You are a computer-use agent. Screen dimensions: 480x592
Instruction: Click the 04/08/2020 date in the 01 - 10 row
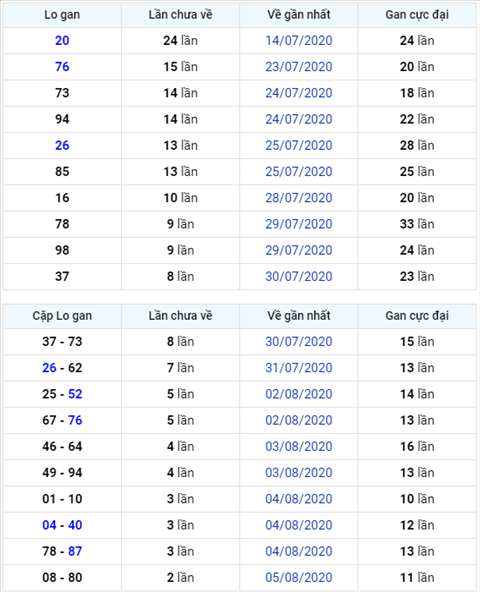coord(298,499)
